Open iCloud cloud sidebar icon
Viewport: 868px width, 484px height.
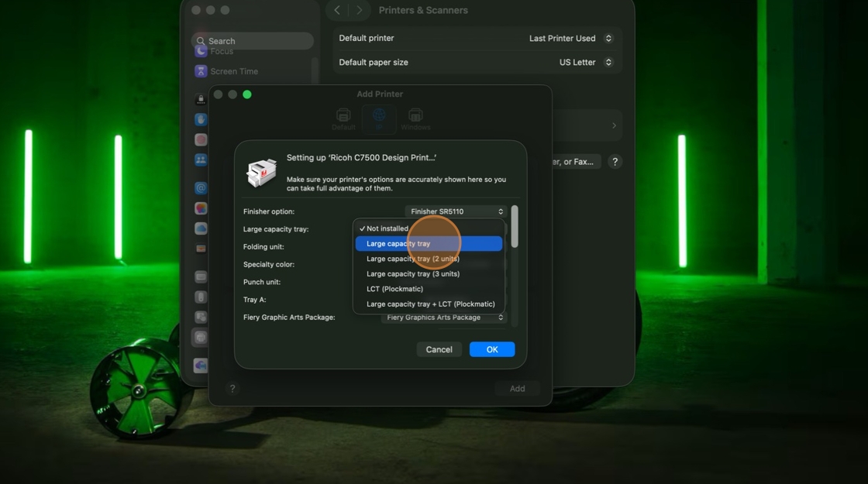point(201,228)
